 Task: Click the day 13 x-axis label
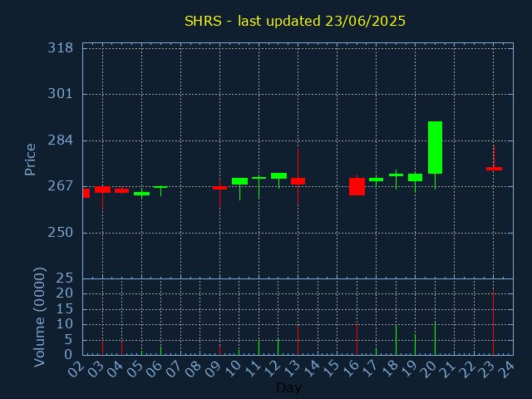(291, 369)
